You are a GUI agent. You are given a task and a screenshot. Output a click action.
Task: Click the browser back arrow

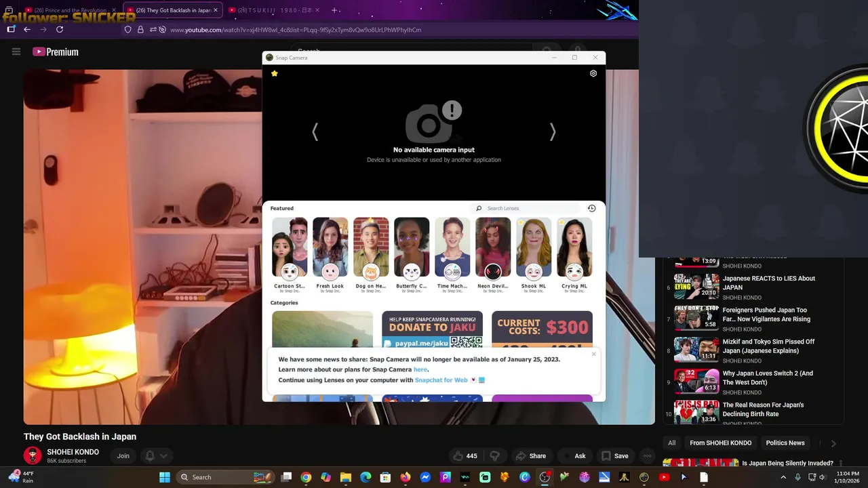[x=26, y=30]
